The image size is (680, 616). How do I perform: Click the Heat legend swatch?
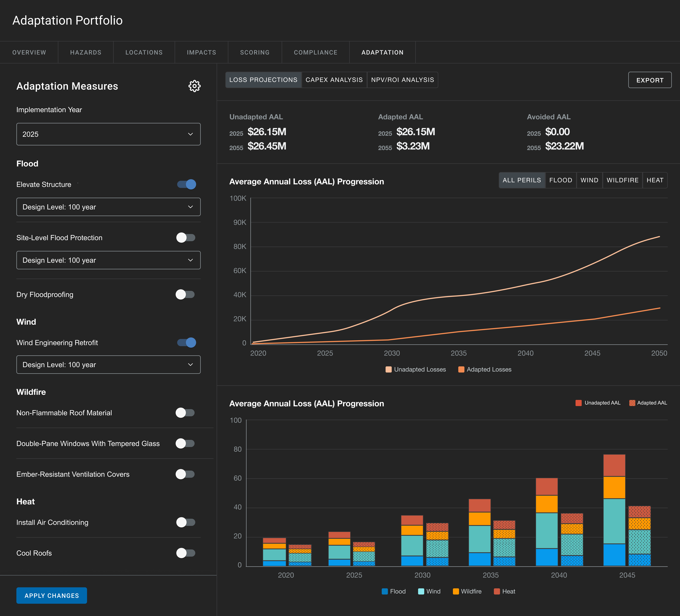pyautogui.click(x=497, y=591)
